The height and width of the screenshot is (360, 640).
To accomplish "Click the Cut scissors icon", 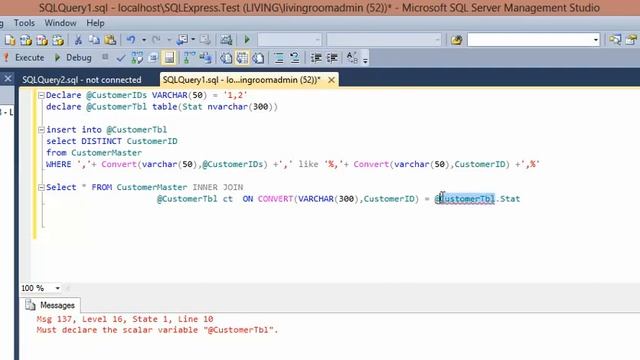I will tap(78, 40).
